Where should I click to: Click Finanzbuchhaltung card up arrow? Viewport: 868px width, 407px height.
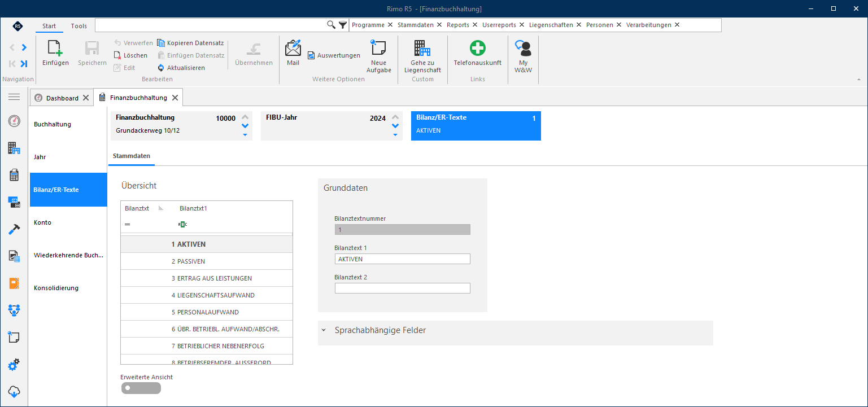pos(245,117)
